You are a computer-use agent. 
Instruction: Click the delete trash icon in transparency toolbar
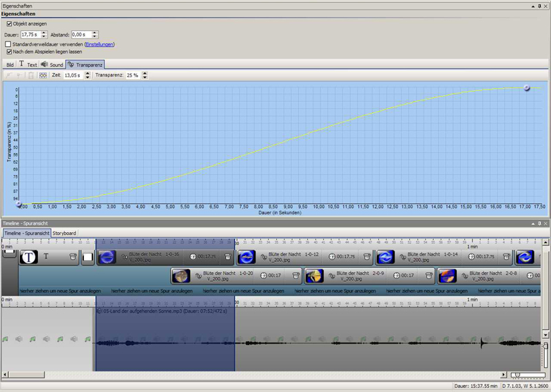coord(31,75)
